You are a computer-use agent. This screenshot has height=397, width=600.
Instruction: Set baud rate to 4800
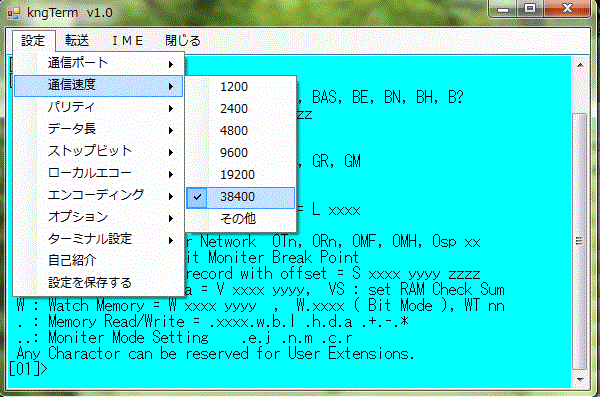(x=241, y=131)
